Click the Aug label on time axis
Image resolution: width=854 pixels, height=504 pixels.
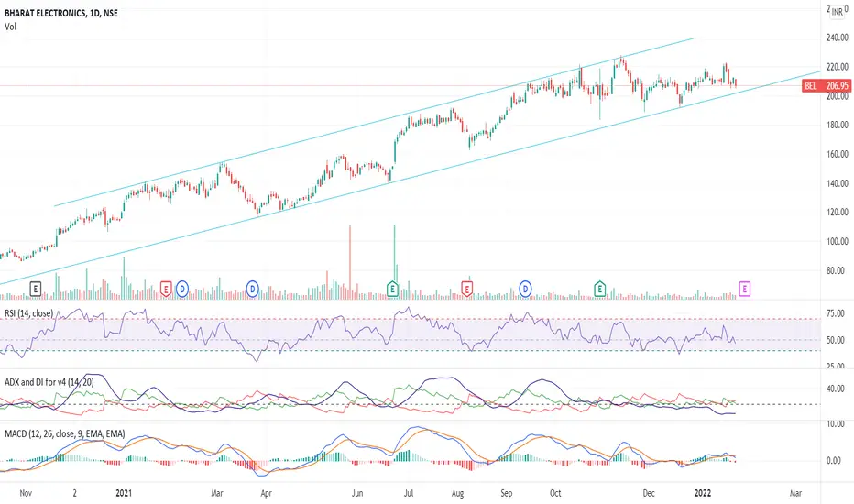coord(457,493)
